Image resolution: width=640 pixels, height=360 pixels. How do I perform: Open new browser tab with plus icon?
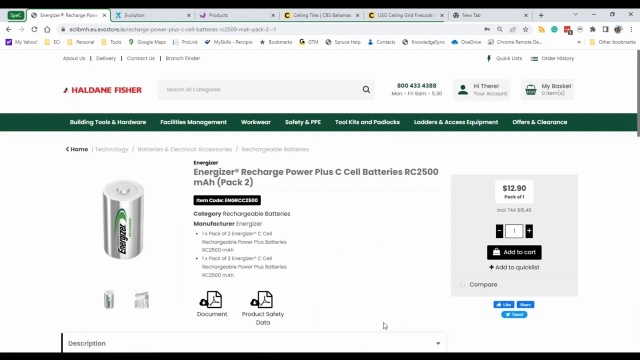[541, 15]
